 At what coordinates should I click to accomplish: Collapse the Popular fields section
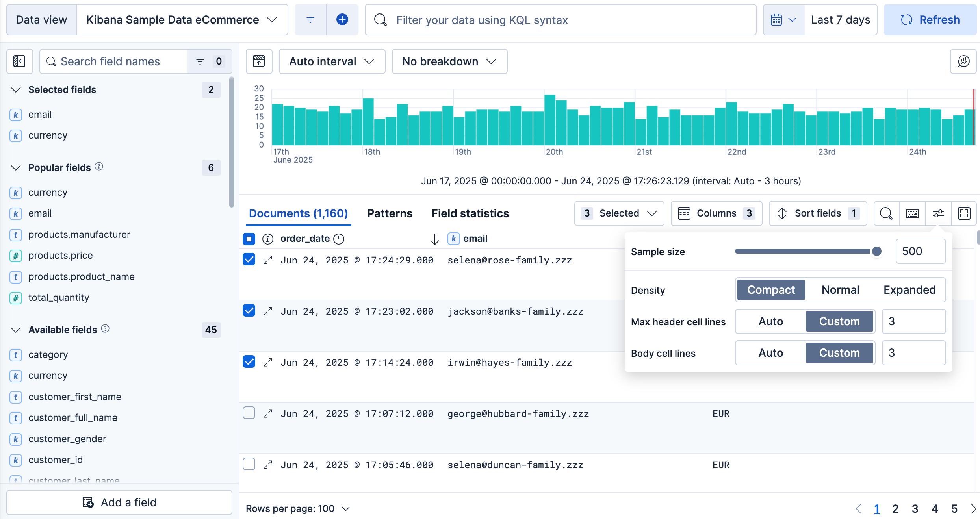pyautogui.click(x=16, y=168)
